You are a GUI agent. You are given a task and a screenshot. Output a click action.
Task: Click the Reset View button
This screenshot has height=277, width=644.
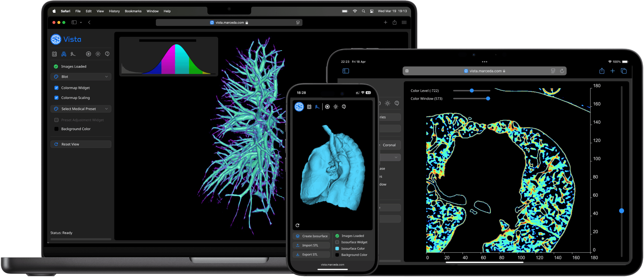(81, 144)
